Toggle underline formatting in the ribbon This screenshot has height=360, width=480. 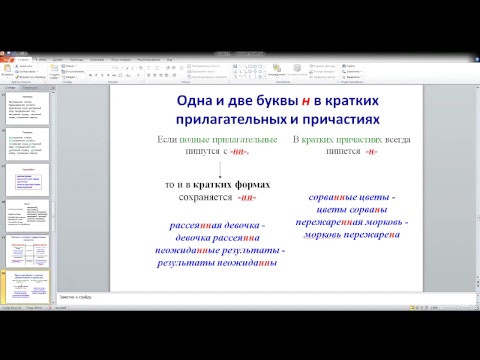click(x=102, y=76)
